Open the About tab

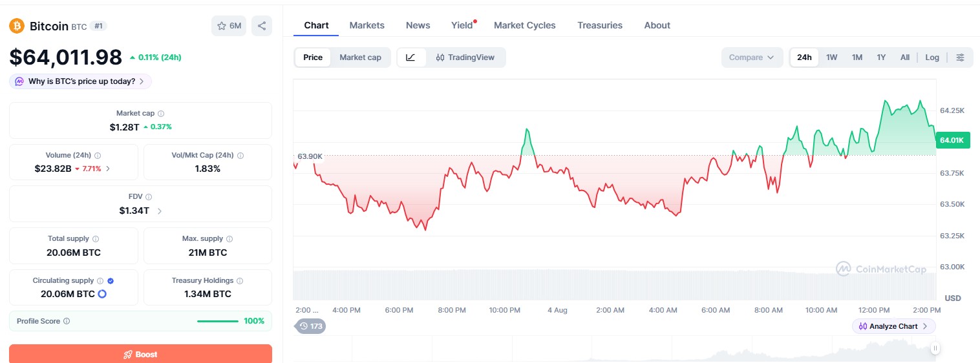(657, 25)
